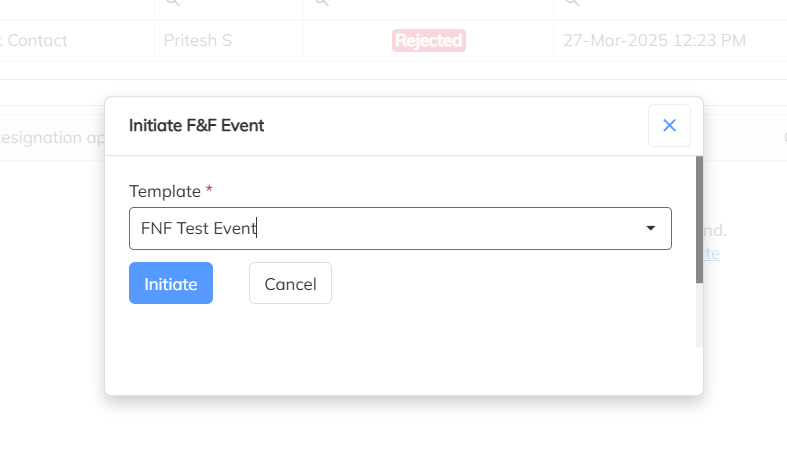
Task: Click the resignation text behind the dialog
Action: point(52,138)
